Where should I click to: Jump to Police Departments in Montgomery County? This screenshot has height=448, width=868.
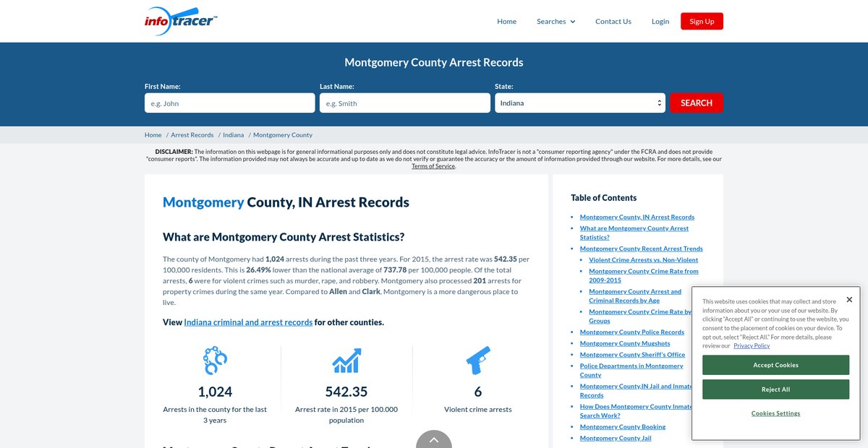click(x=631, y=371)
